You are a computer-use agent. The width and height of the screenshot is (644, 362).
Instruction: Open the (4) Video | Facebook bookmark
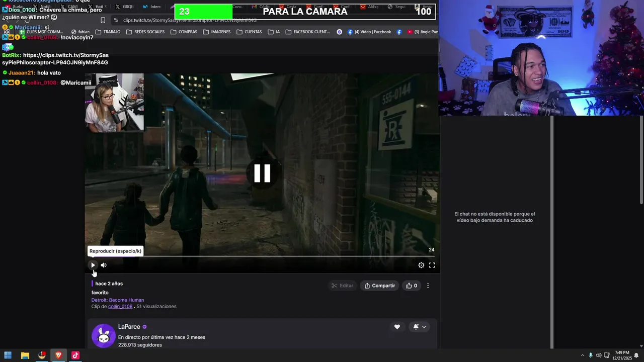(369, 32)
